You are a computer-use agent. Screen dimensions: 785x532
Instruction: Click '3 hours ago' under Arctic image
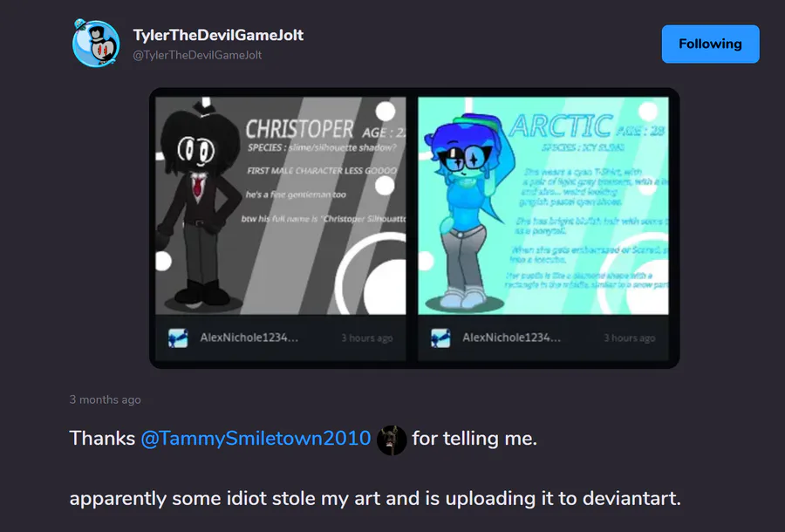[629, 338]
